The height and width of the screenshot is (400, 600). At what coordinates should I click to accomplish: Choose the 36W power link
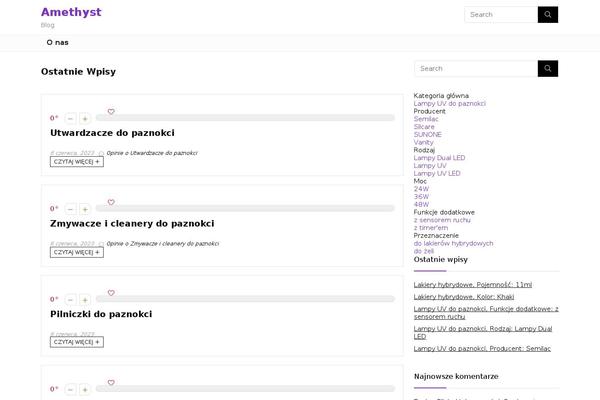421,197
